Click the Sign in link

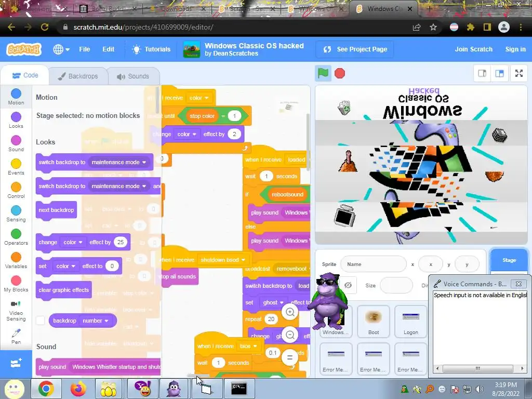pyautogui.click(x=515, y=49)
